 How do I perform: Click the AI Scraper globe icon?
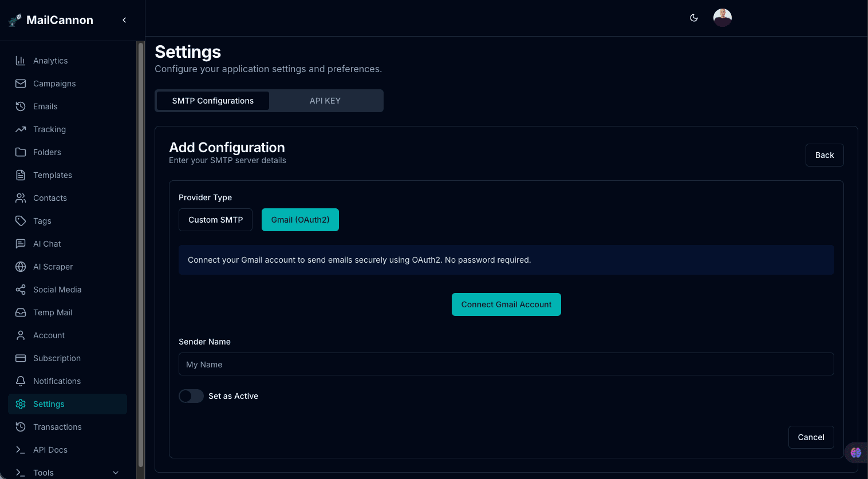click(21, 267)
